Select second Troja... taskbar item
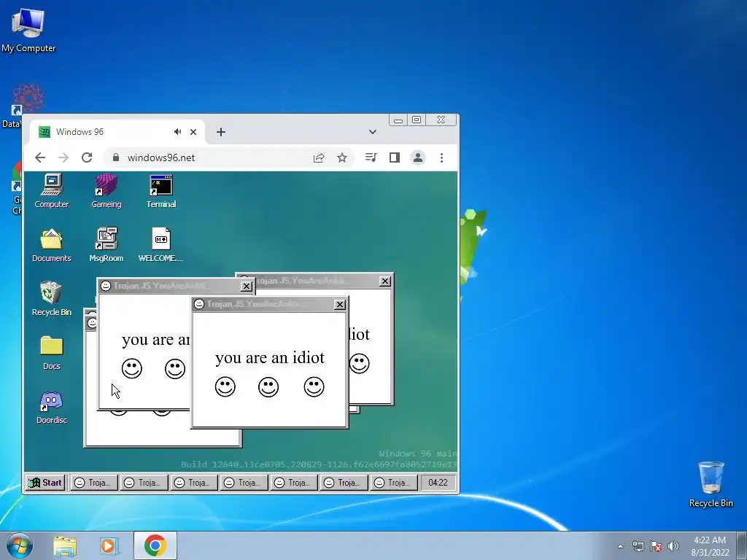 (x=144, y=483)
